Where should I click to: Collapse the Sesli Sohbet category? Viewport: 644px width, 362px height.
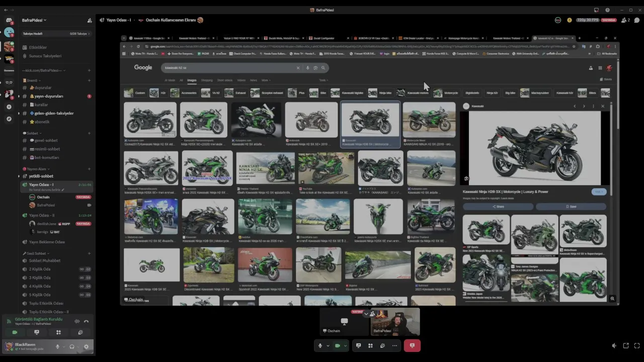tap(36, 253)
